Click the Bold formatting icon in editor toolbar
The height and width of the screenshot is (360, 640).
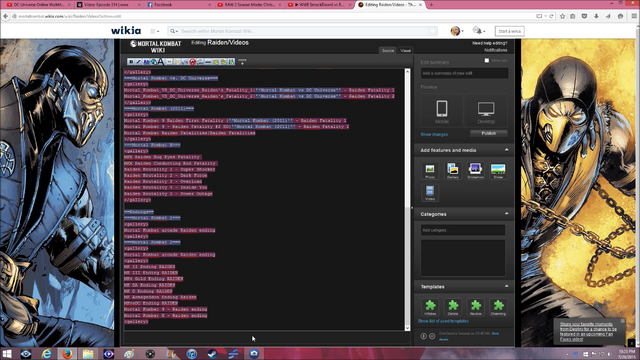click(x=131, y=62)
